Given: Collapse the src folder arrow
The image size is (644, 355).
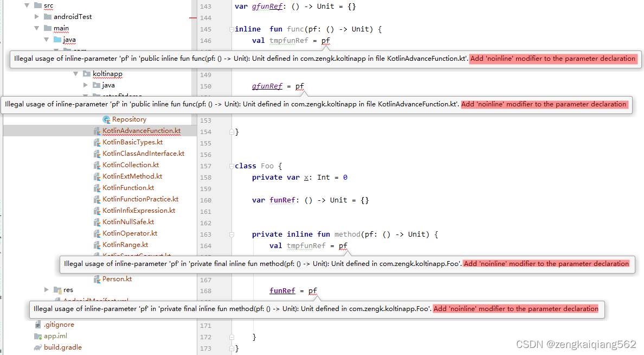Looking at the screenshot, I should point(27,5).
